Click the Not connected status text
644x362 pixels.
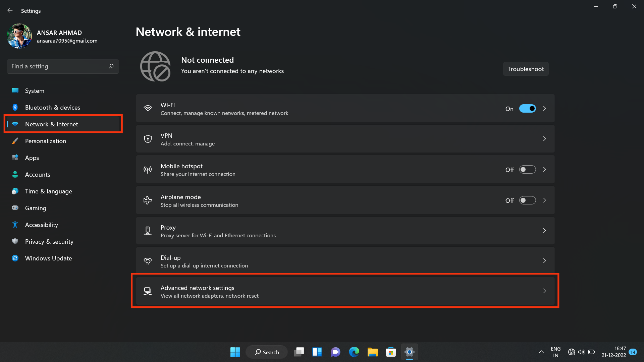[x=207, y=60]
